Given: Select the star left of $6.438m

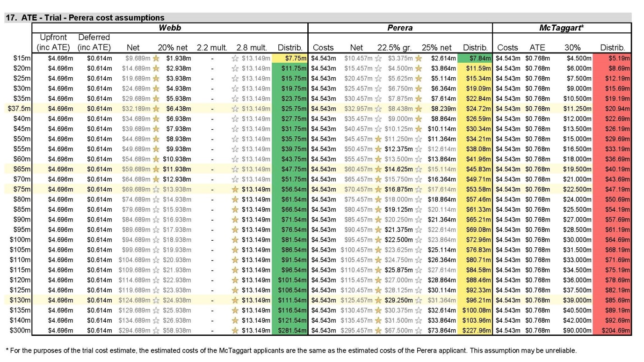Looking at the screenshot, I should pos(156,109).
